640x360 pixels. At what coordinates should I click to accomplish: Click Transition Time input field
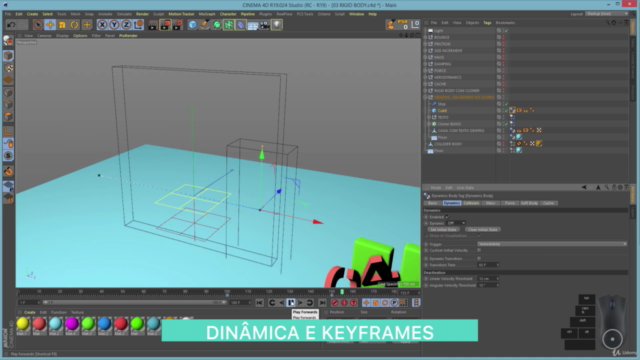(488, 265)
